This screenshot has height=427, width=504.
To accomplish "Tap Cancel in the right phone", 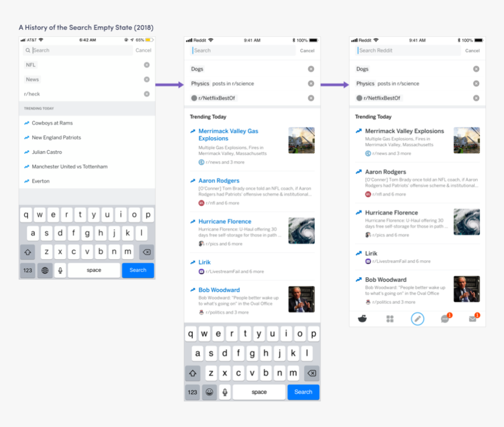I will pos(472,50).
